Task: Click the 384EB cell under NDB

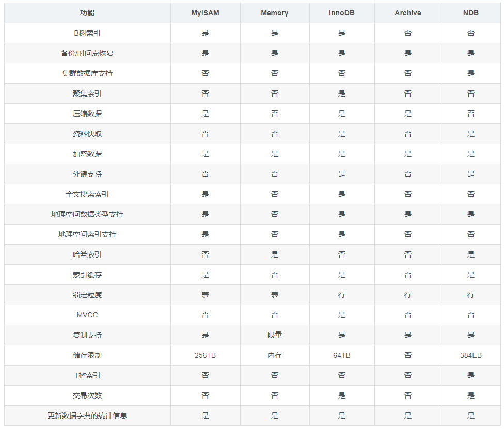Action: (x=471, y=355)
